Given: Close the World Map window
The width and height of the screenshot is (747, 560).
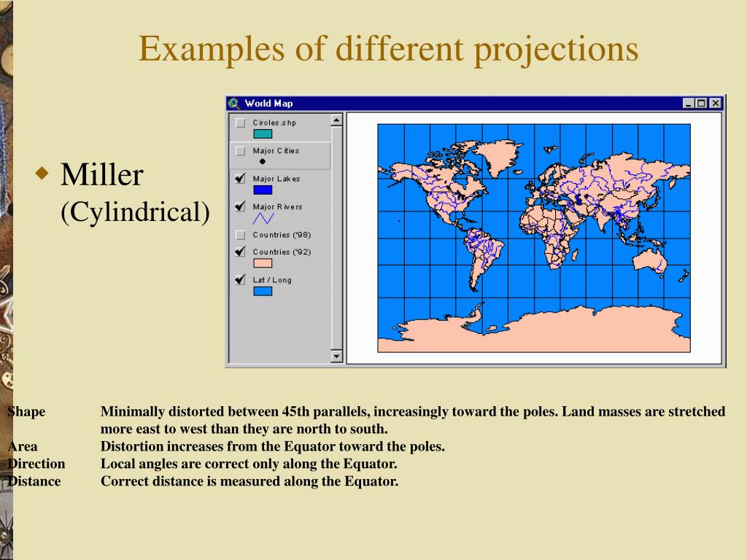Looking at the screenshot, I should click(716, 104).
